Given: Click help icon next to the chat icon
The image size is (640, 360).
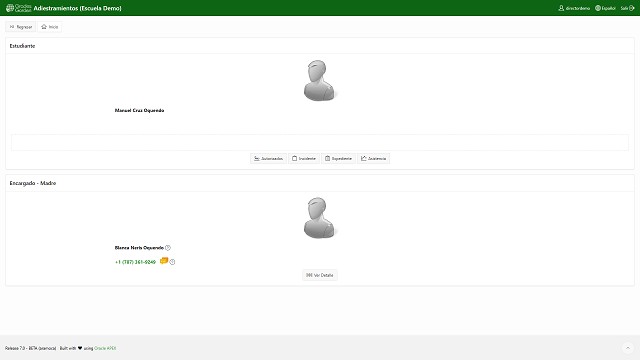Looking at the screenshot, I should point(172,262).
